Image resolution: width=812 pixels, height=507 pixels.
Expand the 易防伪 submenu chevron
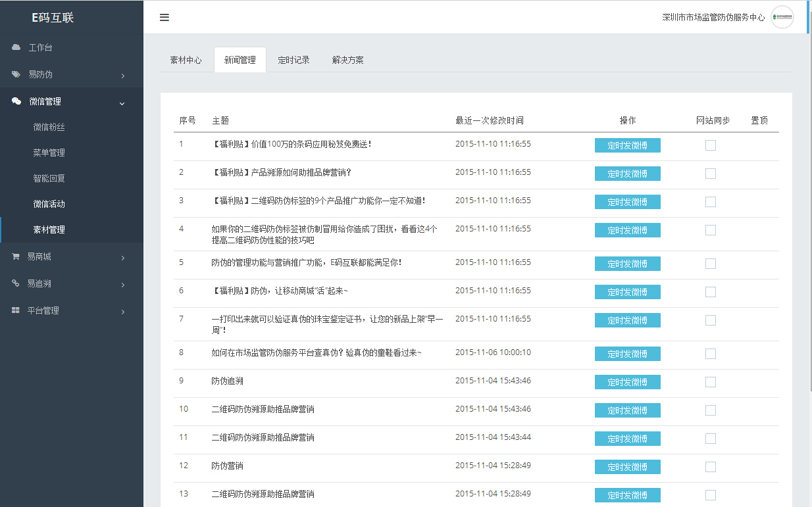[x=123, y=76]
